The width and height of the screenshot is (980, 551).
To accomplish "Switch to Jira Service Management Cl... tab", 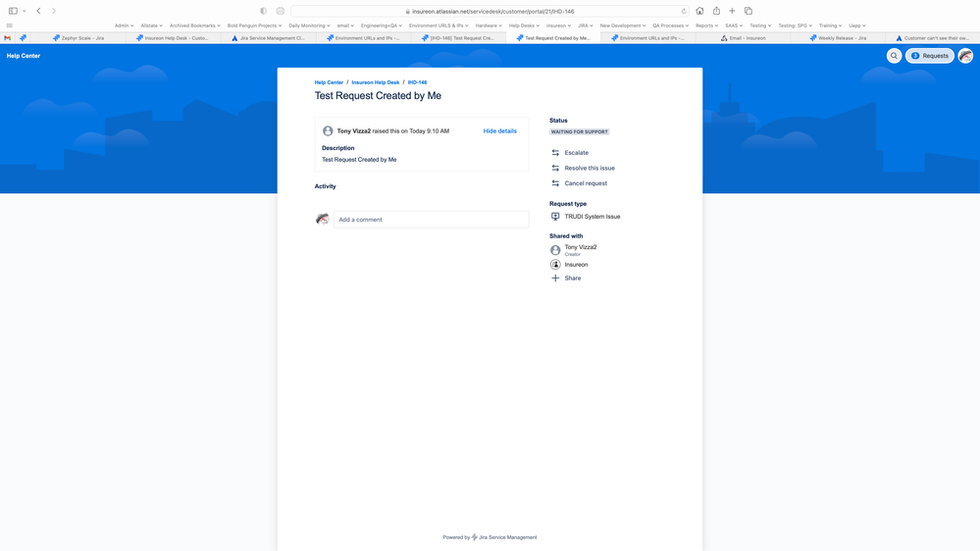I will pyautogui.click(x=268, y=38).
